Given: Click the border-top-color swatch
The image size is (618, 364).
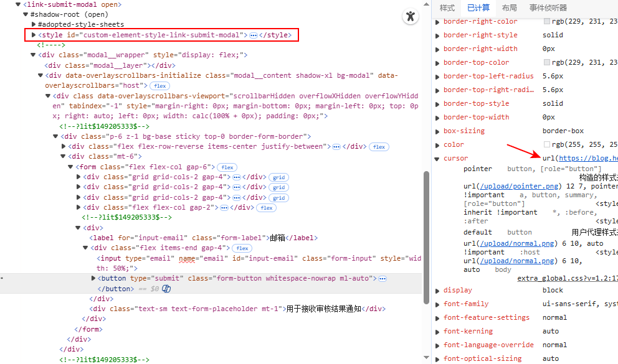Looking at the screenshot, I should [x=547, y=63].
